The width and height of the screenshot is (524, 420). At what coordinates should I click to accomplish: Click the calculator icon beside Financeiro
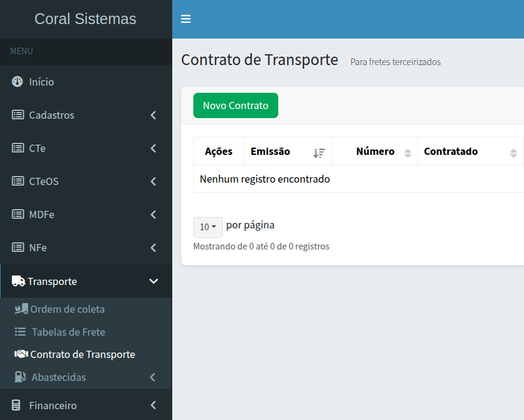click(x=17, y=406)
